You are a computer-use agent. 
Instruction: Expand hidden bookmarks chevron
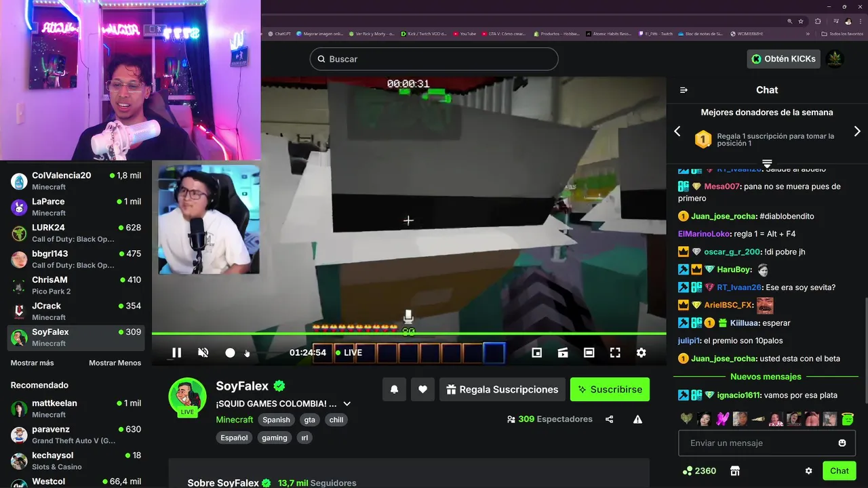808,33
